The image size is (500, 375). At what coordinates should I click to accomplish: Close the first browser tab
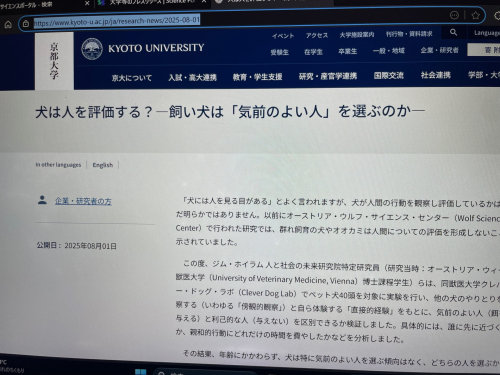click(87, 3)
